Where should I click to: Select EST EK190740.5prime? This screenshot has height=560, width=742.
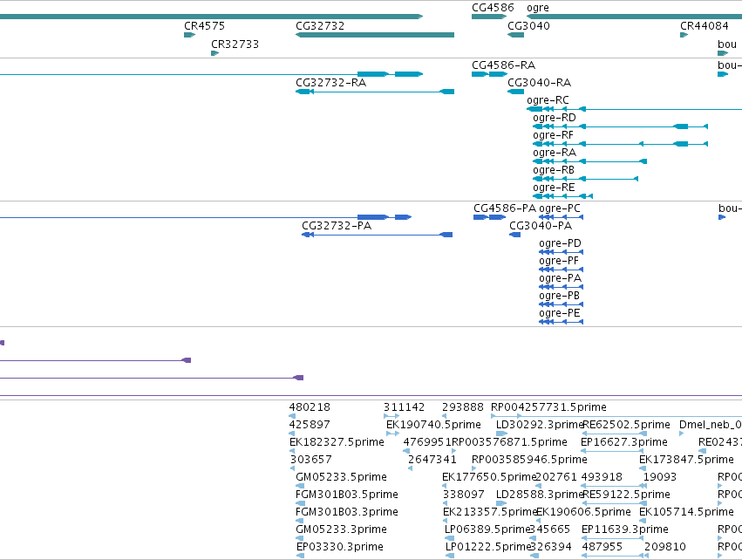(x=433, y=425)
